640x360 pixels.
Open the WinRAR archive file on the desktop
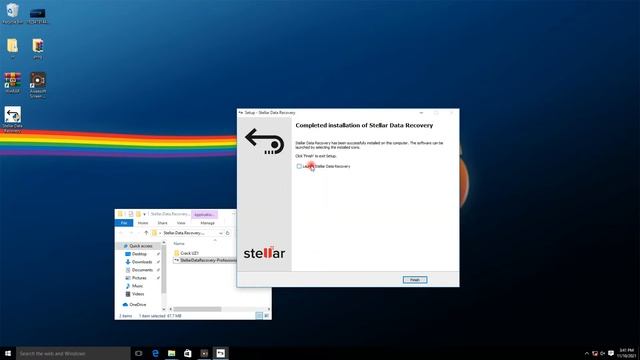[38, 49]
